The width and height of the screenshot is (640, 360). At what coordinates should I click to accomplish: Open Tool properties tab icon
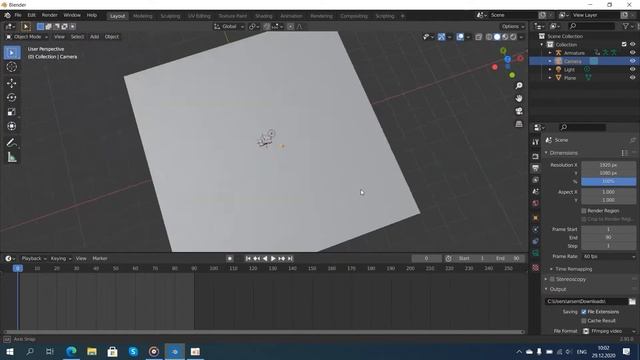click(x=536, y=142)
